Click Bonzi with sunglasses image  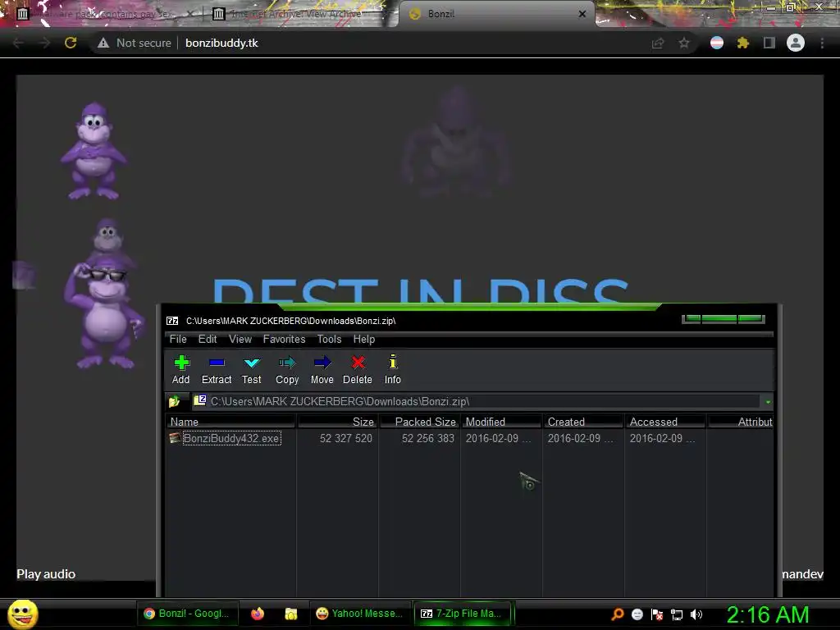(105, 313)
